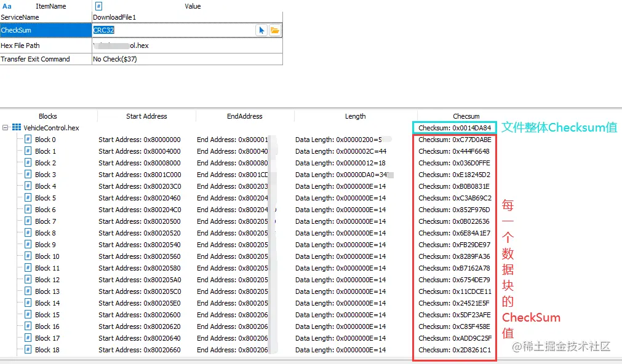Click the Block 10 file icon
The height and width of the screenshot is (364, 622).
click(x=28, y=256)
